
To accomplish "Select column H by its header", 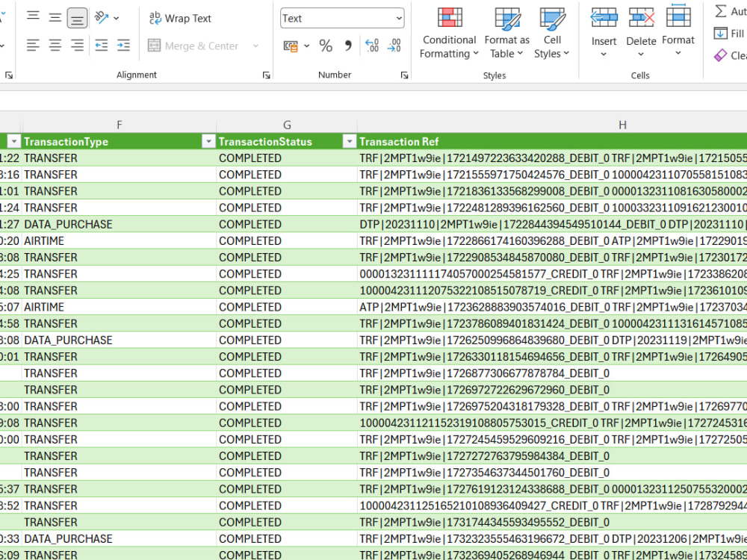I will [622, 124].
